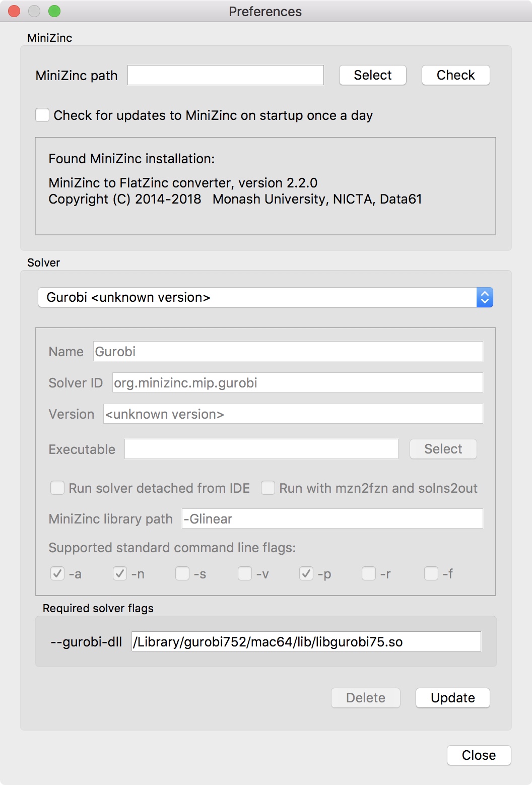The width and height of the screenshot is (532, 785).
Task: Disable the -p flag
Action: (306, 573)
